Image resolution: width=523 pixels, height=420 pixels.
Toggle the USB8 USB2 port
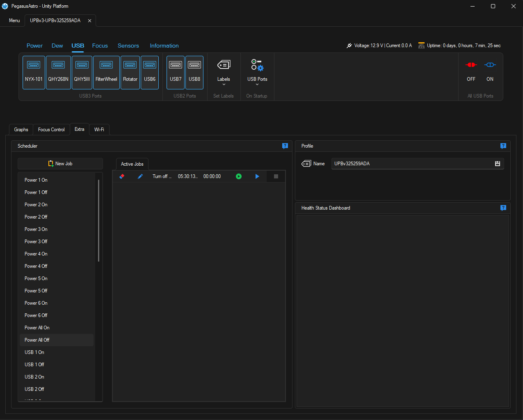(194, 72)
